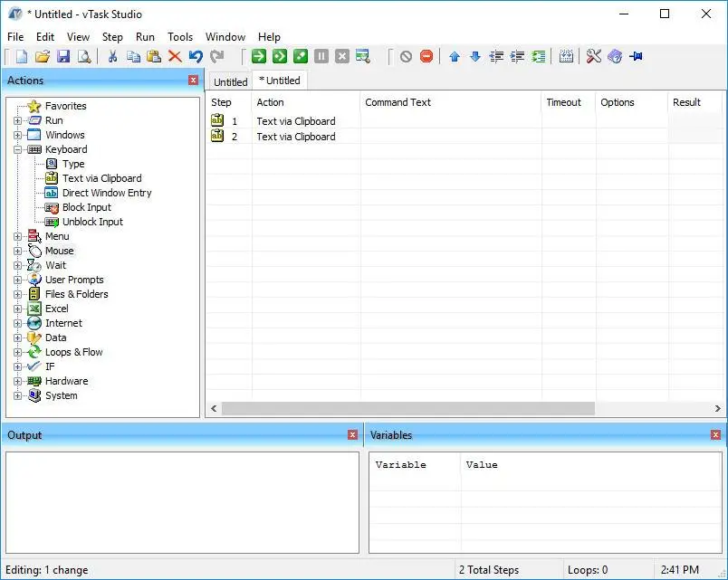This screenshot has height=580, width=728.
Task: Expand the Wait category node
Action: click(x=17, y=265)
